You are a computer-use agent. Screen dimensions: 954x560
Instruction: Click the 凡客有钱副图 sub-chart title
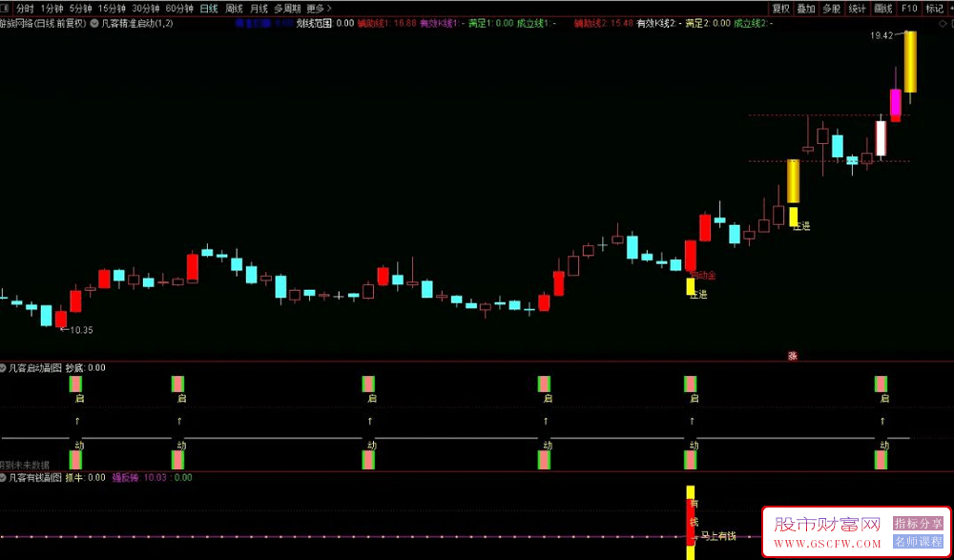point(35,477)
